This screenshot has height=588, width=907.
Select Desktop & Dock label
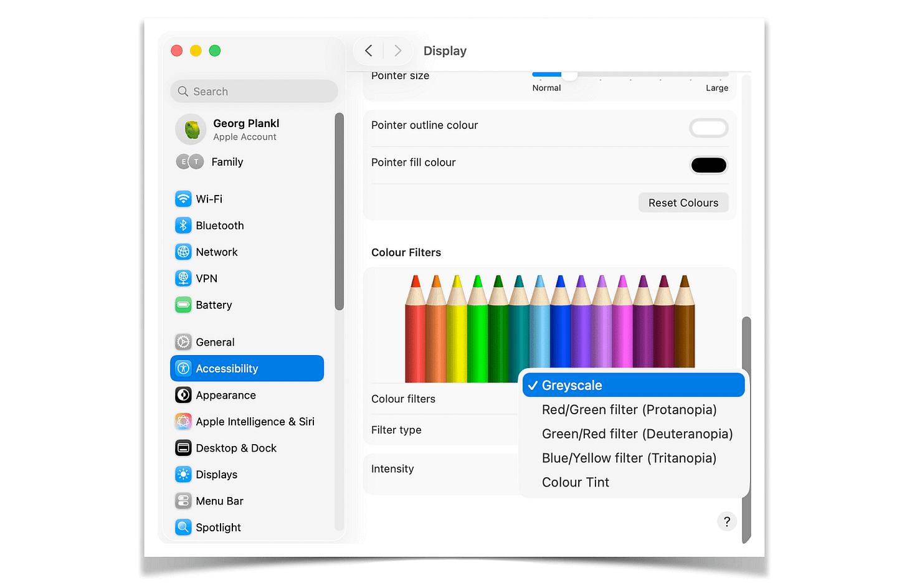pyautogui.click(x=236, y=448)
